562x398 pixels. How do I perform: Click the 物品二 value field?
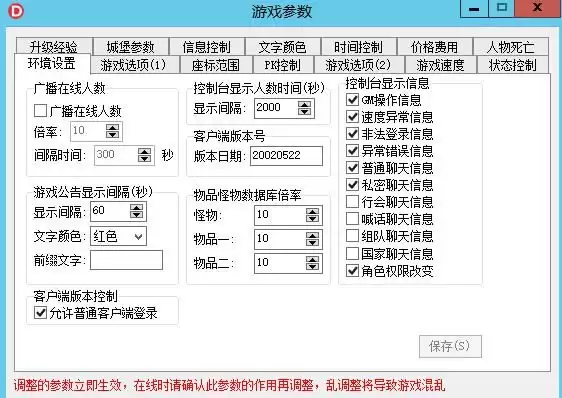(289, 263)
